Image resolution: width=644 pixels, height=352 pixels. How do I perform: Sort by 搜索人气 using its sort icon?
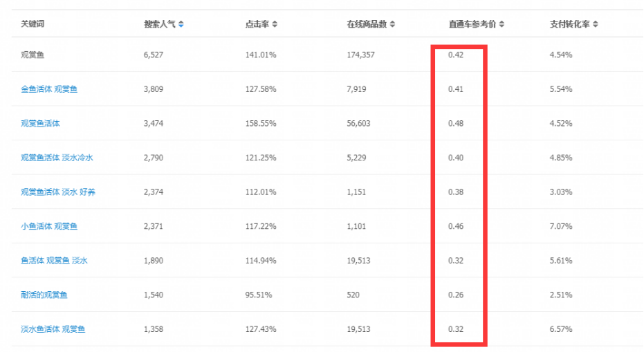click(x=181, y=24)
